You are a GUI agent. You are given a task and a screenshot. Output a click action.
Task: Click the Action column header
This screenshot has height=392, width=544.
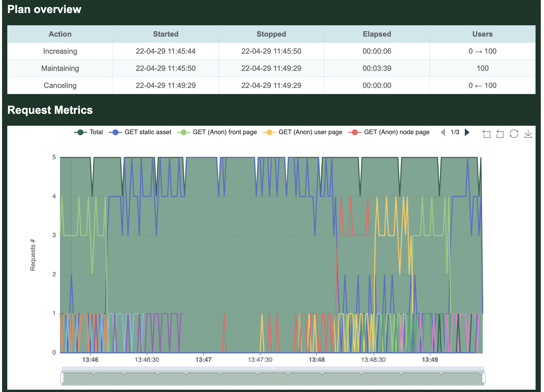(60, 34)
